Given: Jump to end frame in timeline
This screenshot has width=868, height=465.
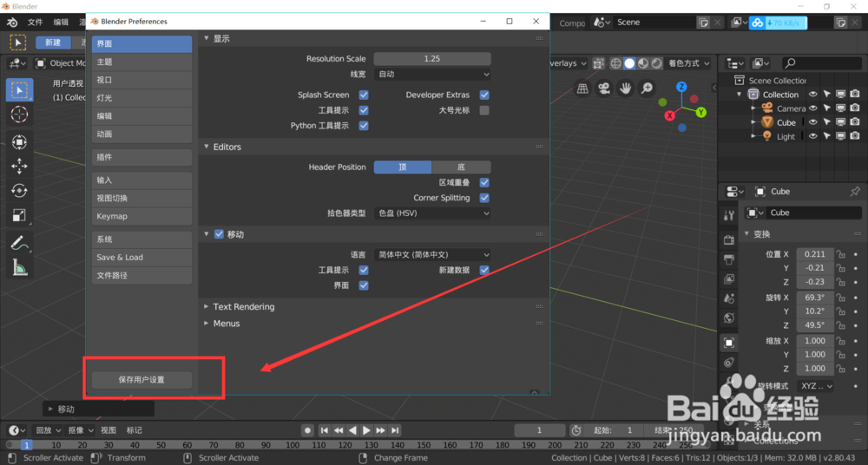Looking at the screenshot, I should (395, 430).
